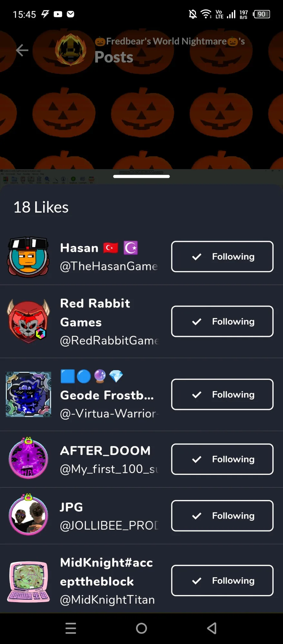Tap the back arrow in the header
This screenshot has height=644, width=283.
22,50
